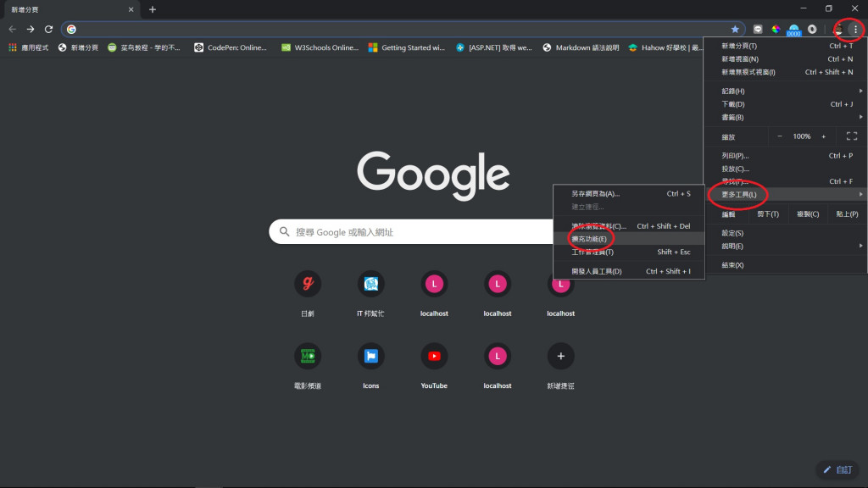
Task: Open the ASP.NET bookmark
Action: pos(494,47)
